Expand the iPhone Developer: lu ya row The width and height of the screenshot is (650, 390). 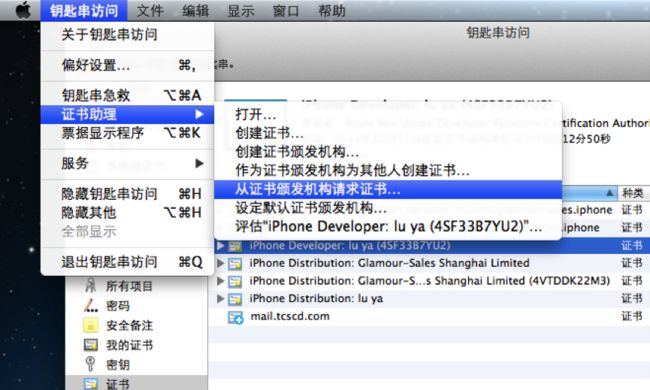point(221,245)
